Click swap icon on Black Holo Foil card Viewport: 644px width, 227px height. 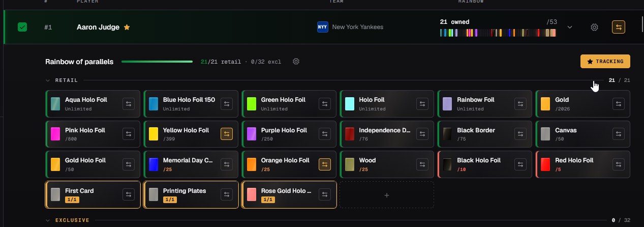click(520, 164)
